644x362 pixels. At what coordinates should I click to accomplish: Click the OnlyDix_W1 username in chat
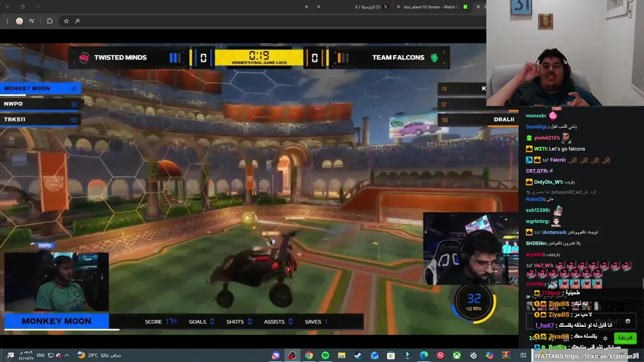click(x=547, y=182)
